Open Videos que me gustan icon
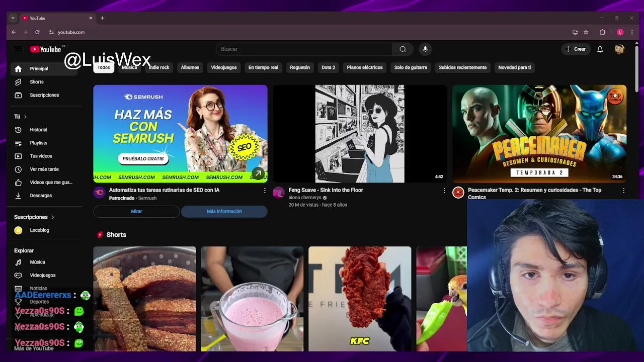The width and height of the screenshot is (644, 362). [x=18, y=183]
